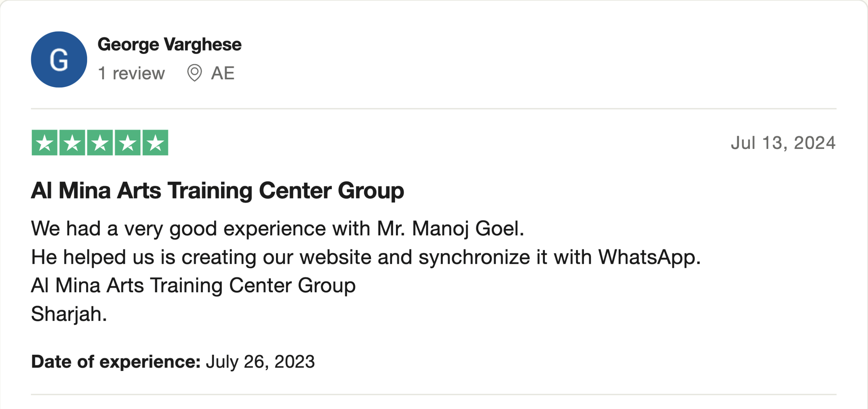Click the sentence mentioning Mr. Manoj Goel
This screenshot has width=868, height=409.
[277, 228]
